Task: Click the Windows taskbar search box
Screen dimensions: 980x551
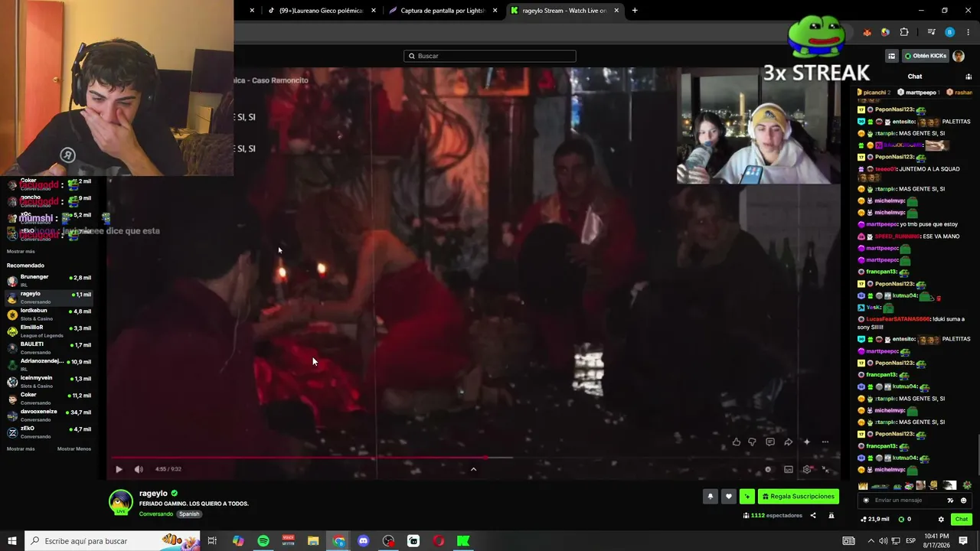Action: pyautogui.click(x=112, y=541)
